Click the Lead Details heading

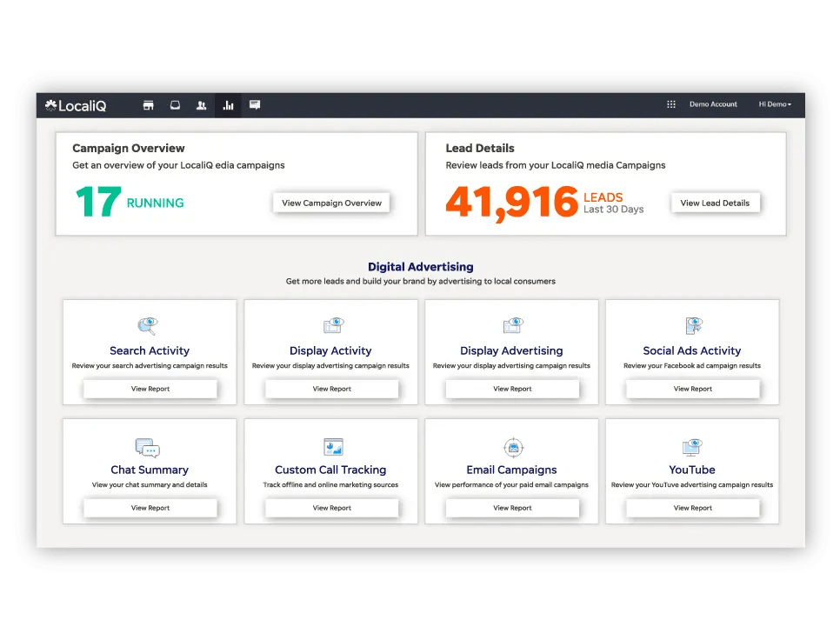tap(480, 149)
